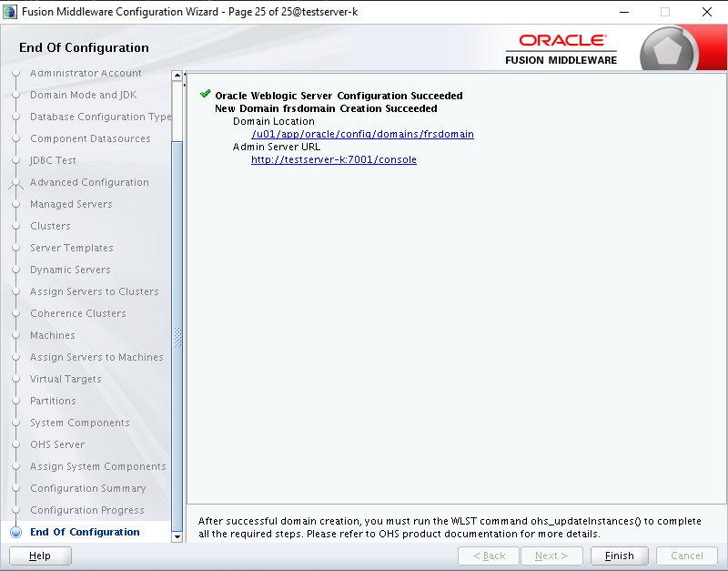Select Domain Mode and JDK step

(84, 95)
